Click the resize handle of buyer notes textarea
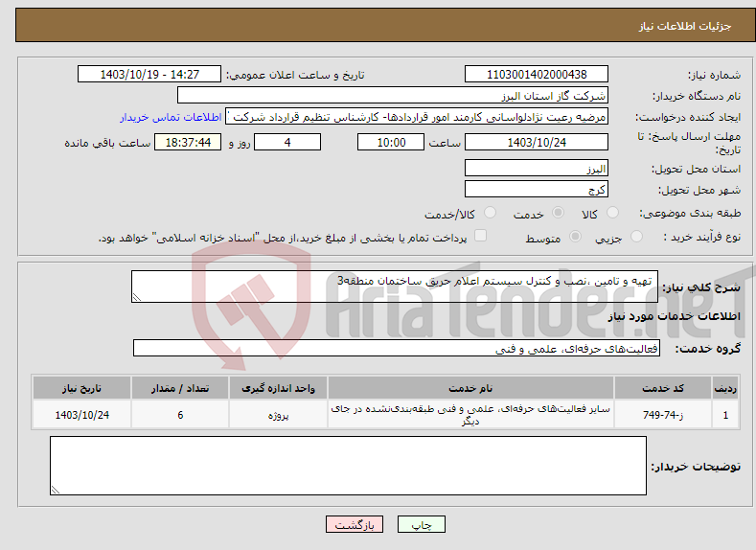 (x=56, y=490)
